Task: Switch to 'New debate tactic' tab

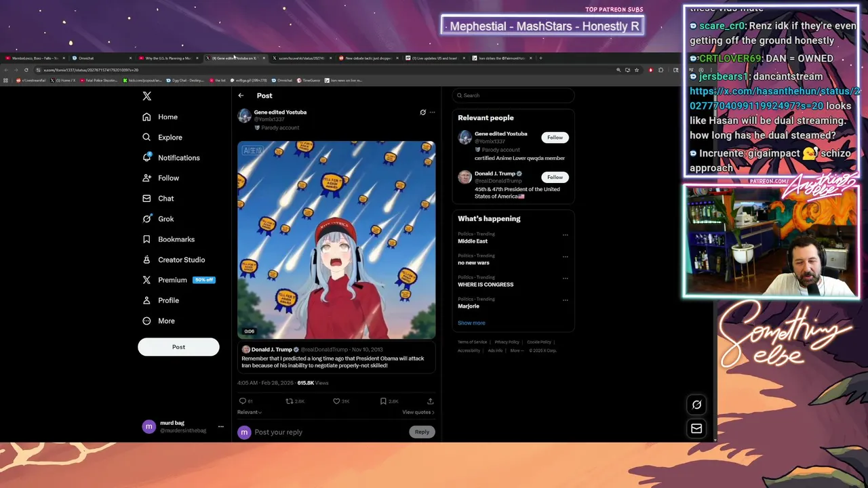Action: click(x=368, y=58)
